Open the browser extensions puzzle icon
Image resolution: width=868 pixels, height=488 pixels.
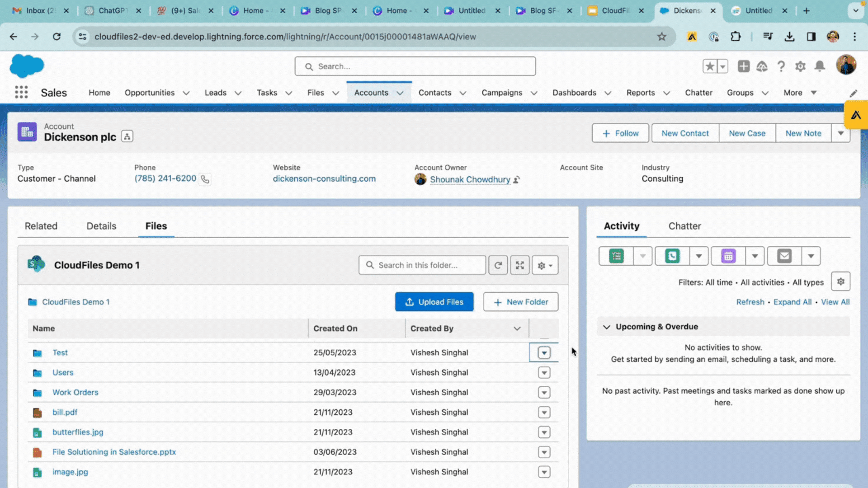pyautogui.click(x=736, y=37)
